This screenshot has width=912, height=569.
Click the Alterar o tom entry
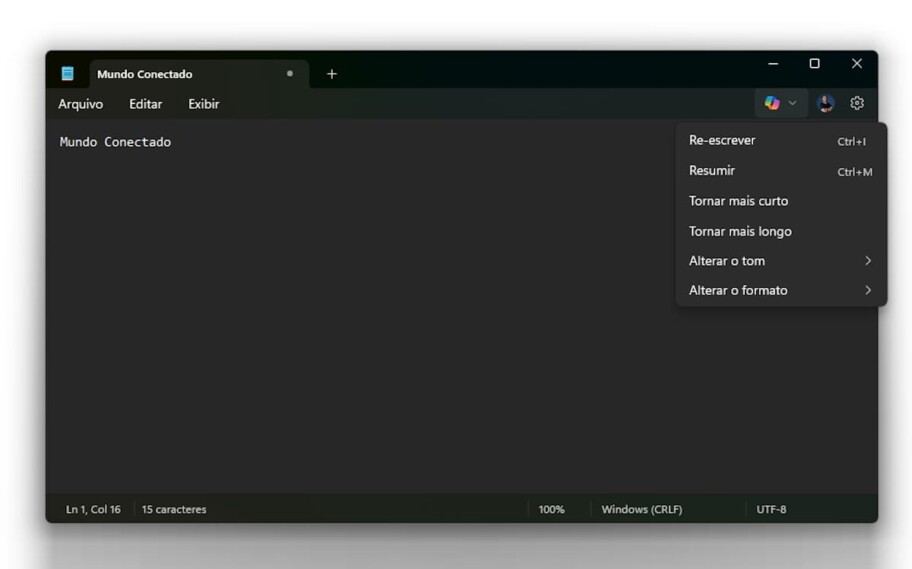point(781,261)
